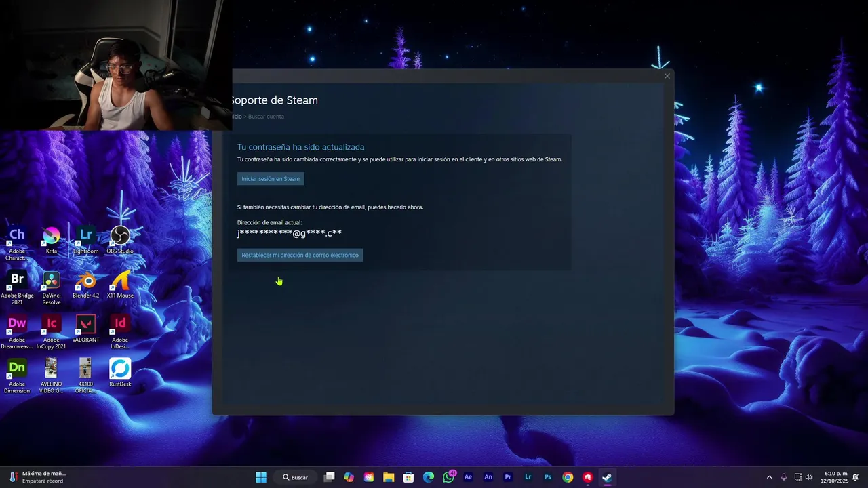868x488 pixels.
Task: Click the 'Soporte de Steam' title
Action: tap(275, 100)
